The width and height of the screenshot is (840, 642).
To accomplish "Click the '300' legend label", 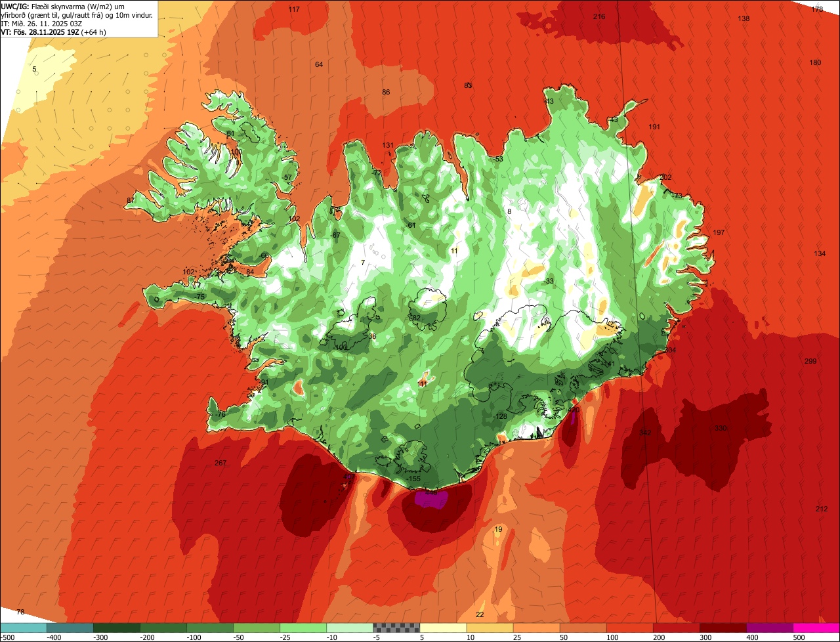I will 706,637.
